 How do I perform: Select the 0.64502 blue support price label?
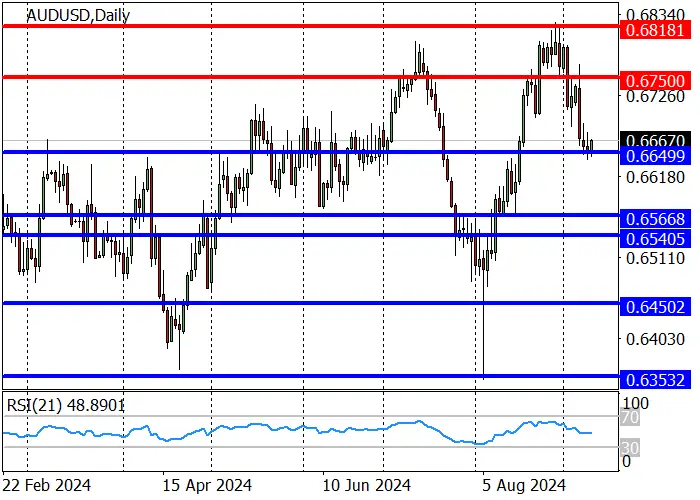pyautogui.click(x=655, y=307)
